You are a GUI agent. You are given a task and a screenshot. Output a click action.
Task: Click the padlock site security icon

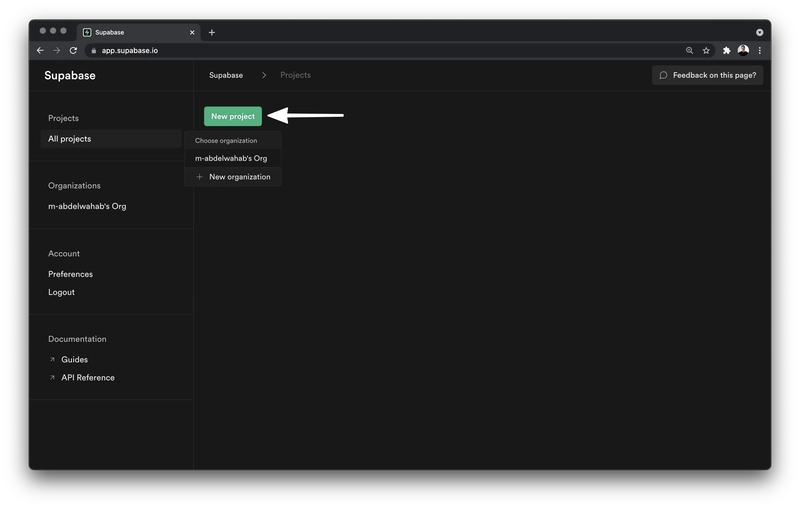[x=93, y=50]
